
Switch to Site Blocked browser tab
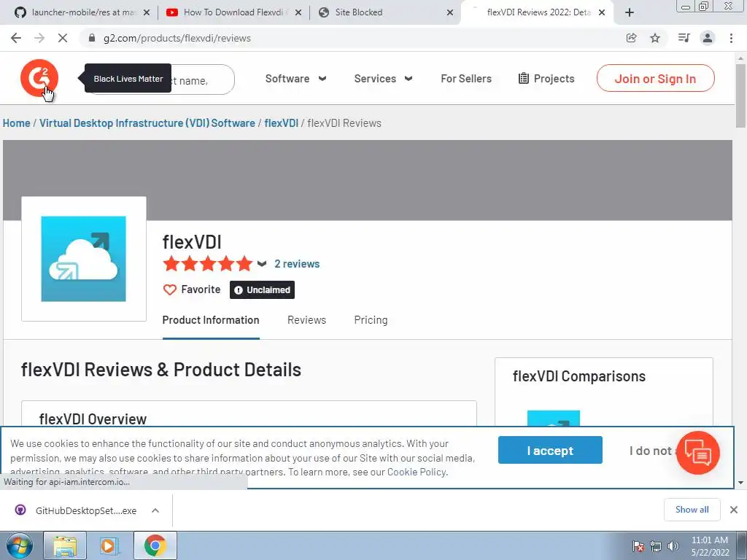point(385,12)
